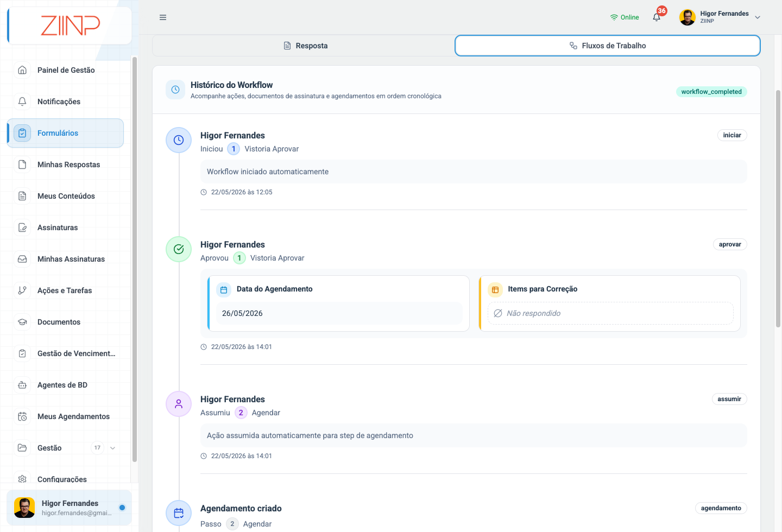Click the Documentos sidebar icon

coord(22,322)
